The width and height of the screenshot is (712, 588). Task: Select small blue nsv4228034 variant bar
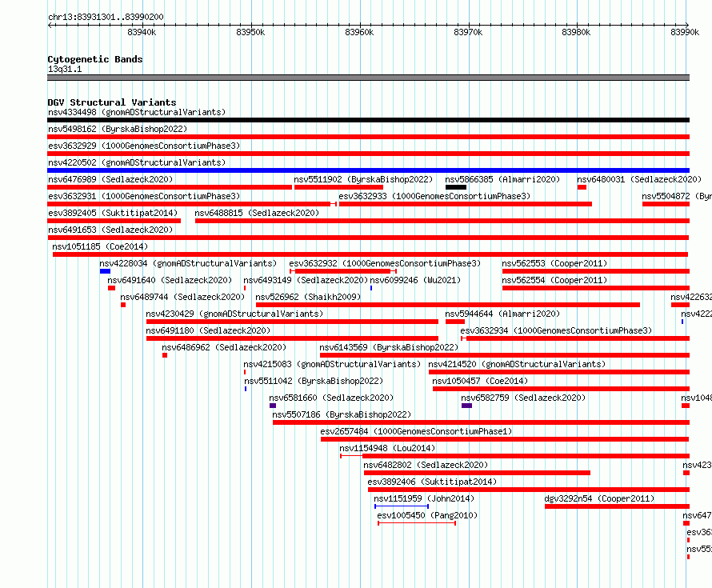(x=105, y=271)
